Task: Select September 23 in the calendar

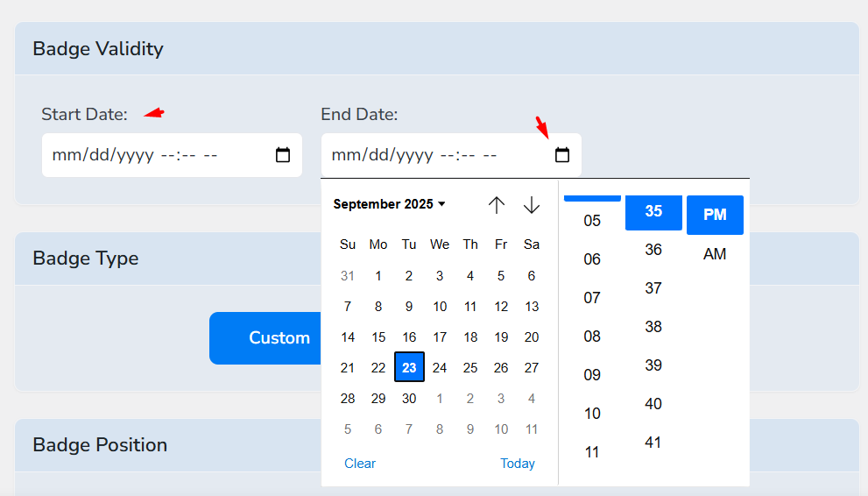Action: (409, 368)
